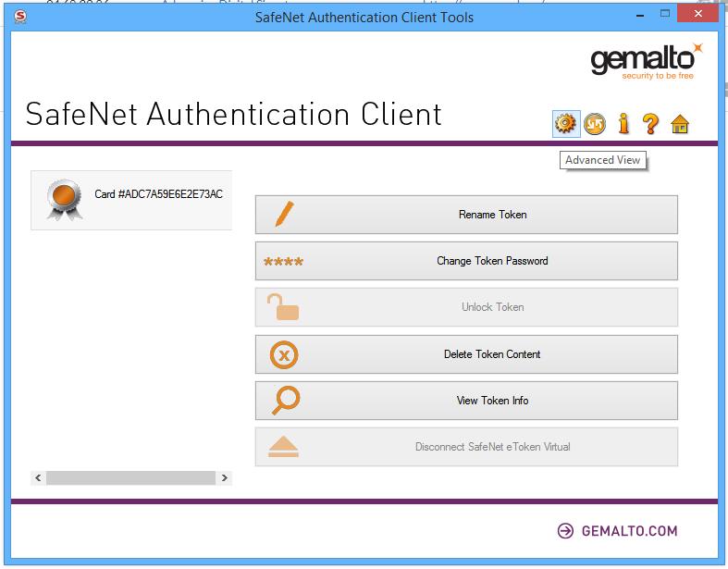The width and height of the screenshot is (728, 569).
Task: Close the SafeNet Authentication Client Tools window
Action: 697,14
